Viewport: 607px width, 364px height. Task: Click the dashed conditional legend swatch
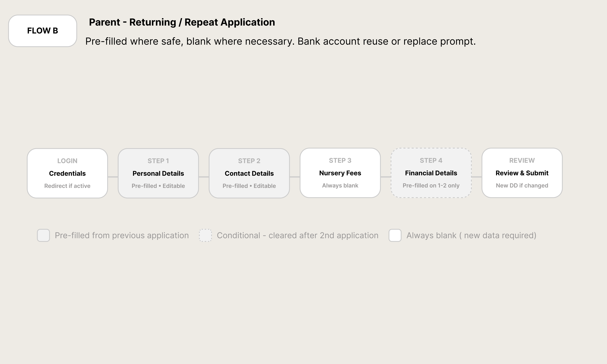click(205, 235)
